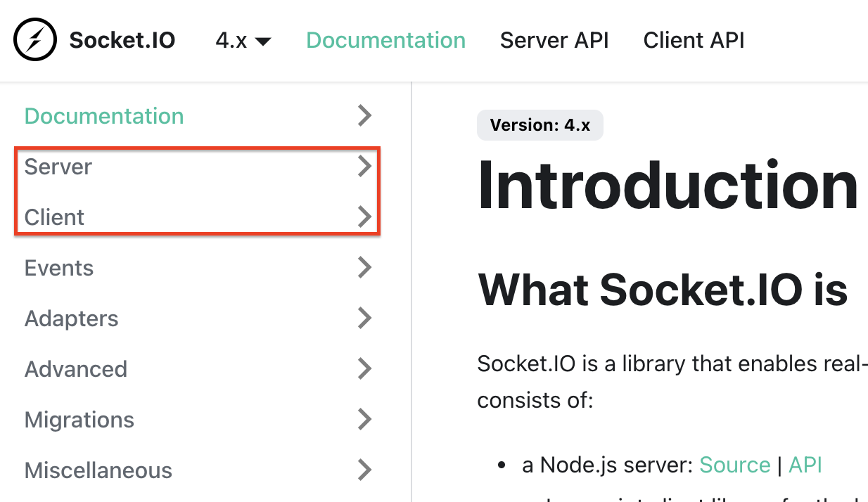Select Client in the sidebar

tap(54, 217)
